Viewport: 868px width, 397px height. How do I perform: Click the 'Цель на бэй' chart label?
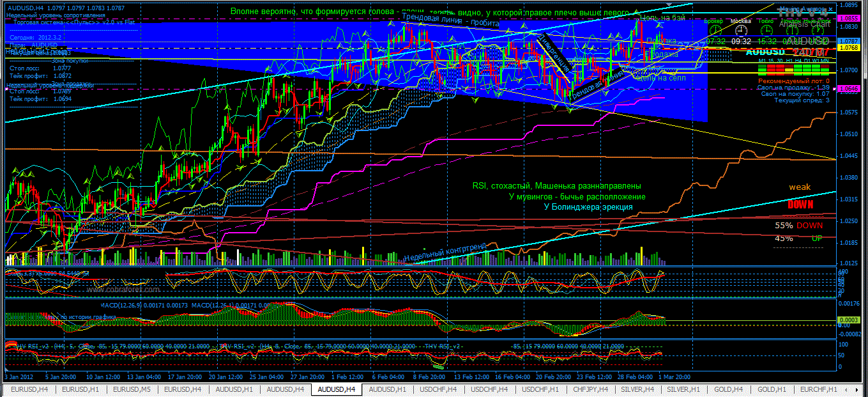(663, 18)
